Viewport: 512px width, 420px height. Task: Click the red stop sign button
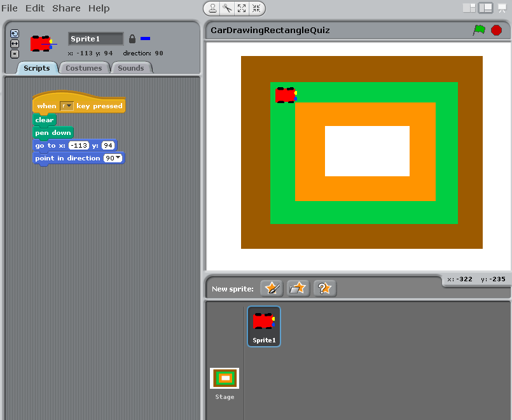pyautogui.click(x=496, y=30)
